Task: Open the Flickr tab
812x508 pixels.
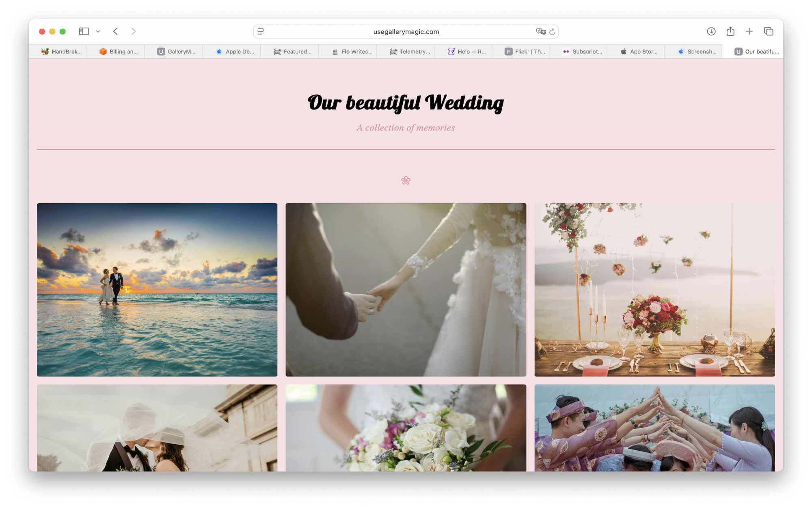Action: (x=525, y=52)
